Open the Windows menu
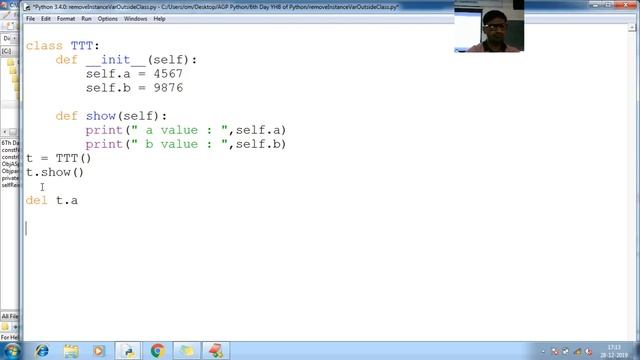Viewport: 640px width, 360px height. 135,19
